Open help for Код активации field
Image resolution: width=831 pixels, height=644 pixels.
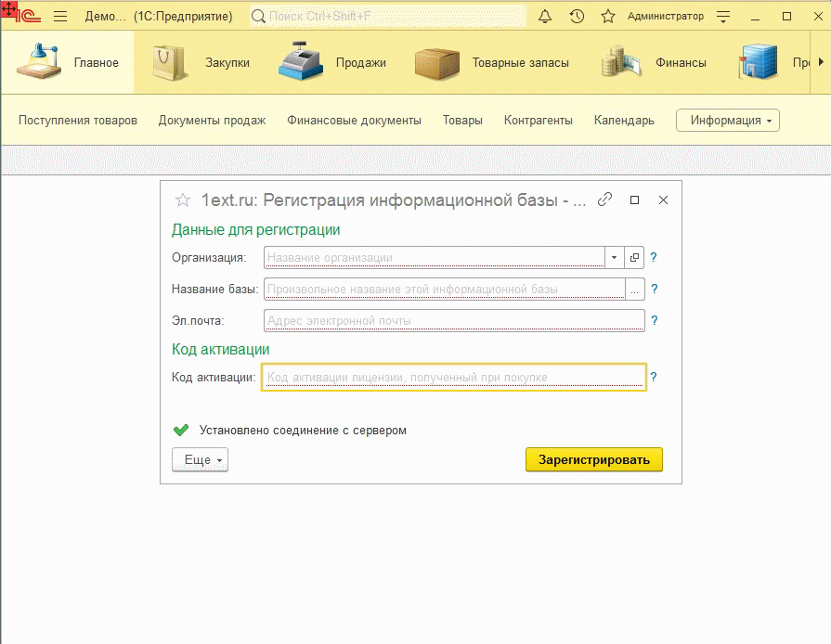click(654, 376)
